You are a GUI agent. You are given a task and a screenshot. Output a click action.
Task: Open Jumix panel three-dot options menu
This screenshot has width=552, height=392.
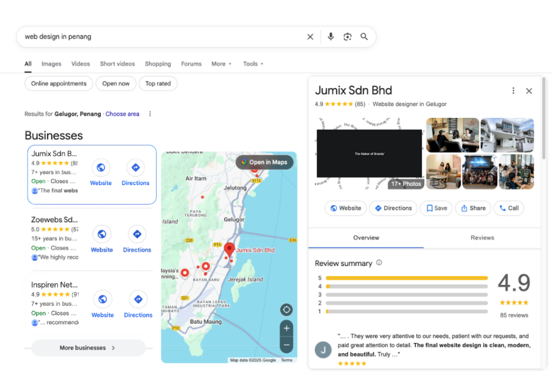(x=513, y=91)
